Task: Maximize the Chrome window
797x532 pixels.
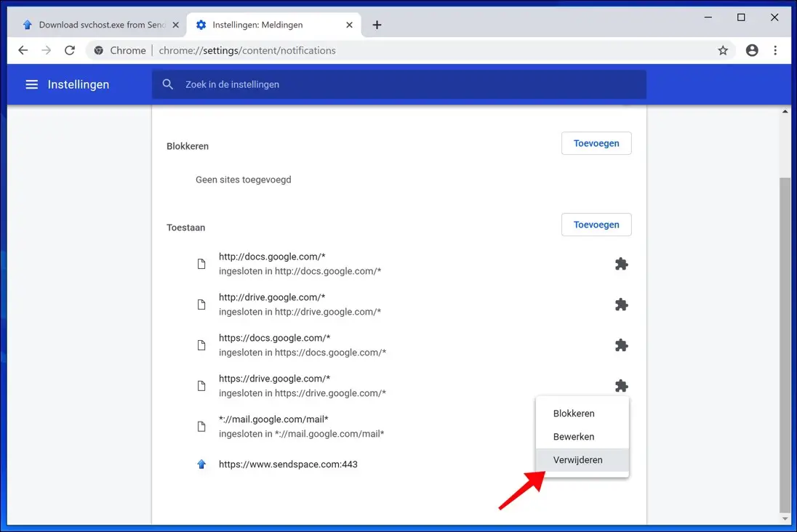Action: pos(741,17)
